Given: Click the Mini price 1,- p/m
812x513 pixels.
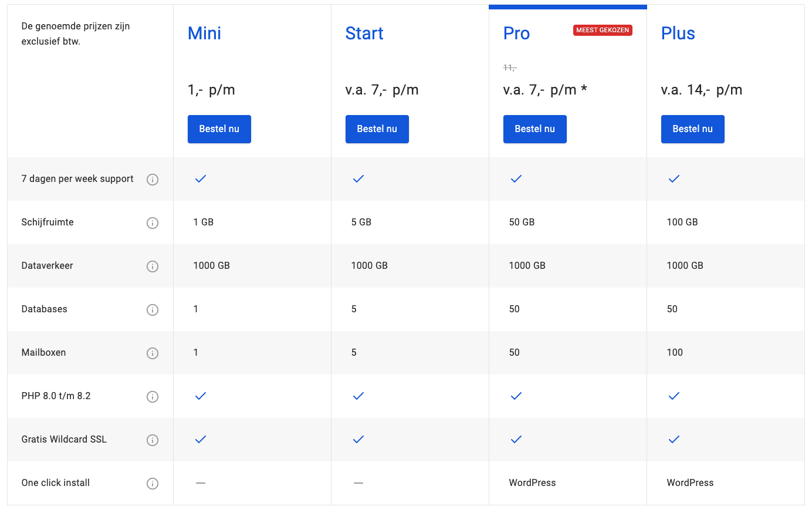Looking at the screenshot, I should (x=211, y=90).
